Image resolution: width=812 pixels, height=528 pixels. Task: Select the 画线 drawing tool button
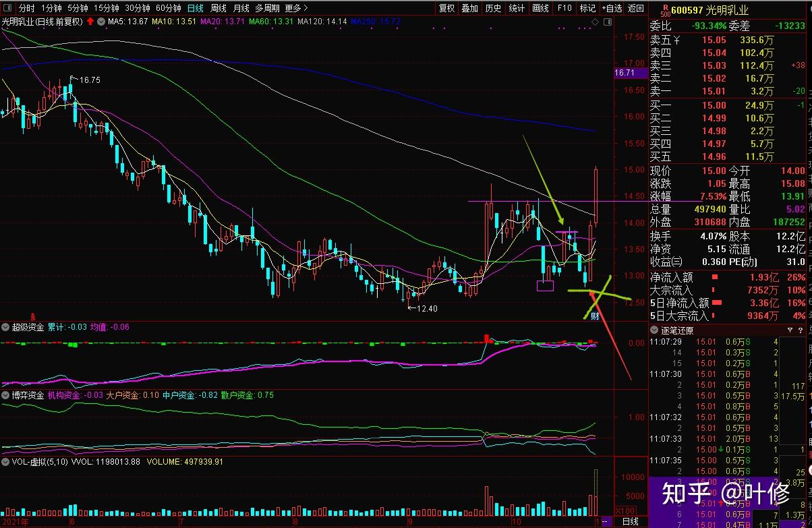(x=541, y=9)
